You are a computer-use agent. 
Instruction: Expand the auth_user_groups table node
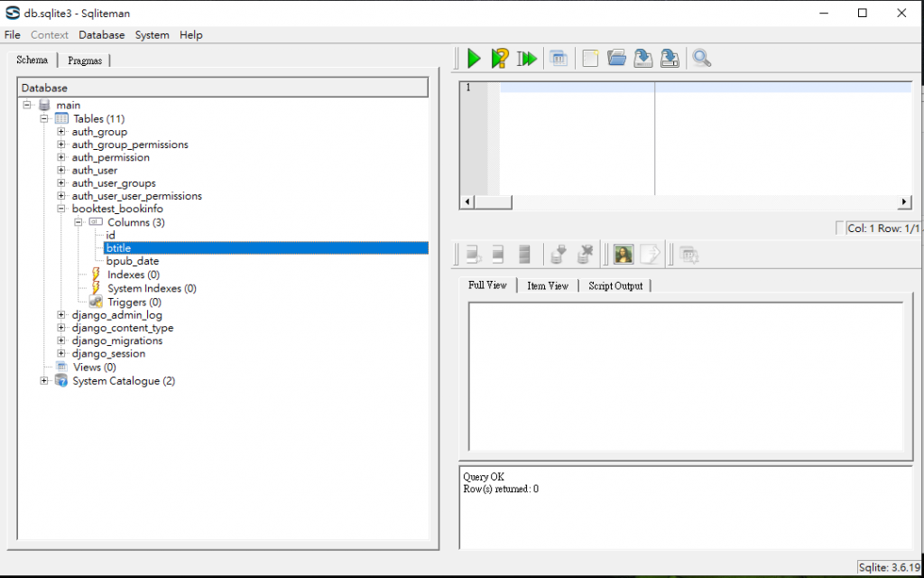pyautogui.click(x=60, y=183)
